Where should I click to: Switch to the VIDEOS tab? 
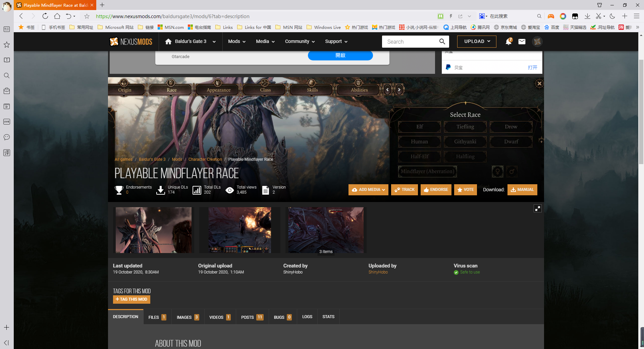[220, 317]
